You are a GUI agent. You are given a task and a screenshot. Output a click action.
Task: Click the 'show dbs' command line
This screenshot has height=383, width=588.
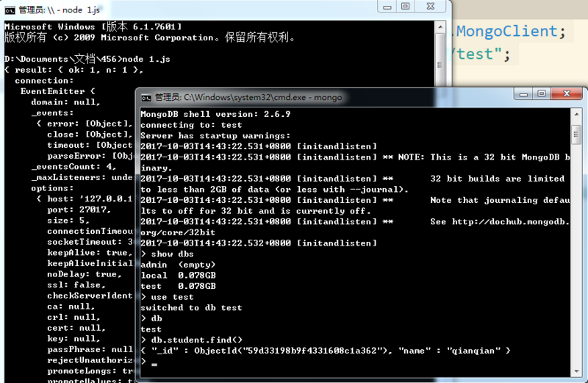168,254
